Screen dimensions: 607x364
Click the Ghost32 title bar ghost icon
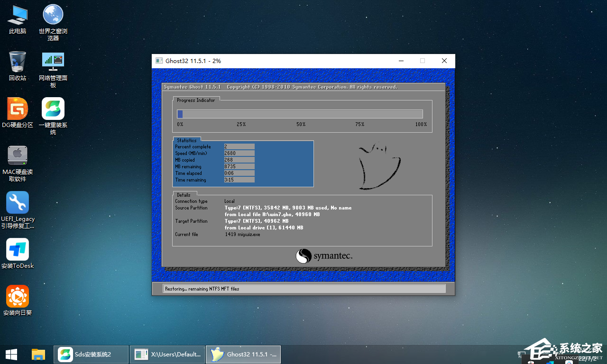[159, 61]
